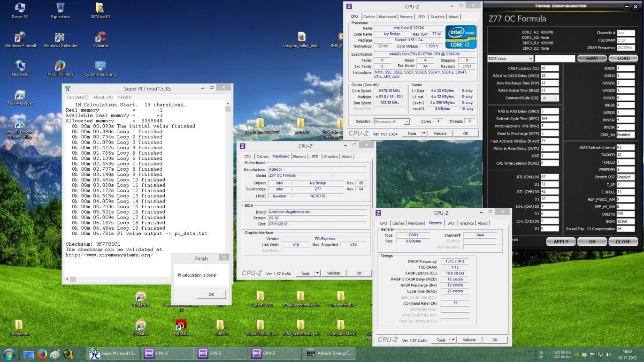The width and height of the screenshot is (644, 362).
Task: Launch the Windows Defender desktop shortcut
Action: pyautogui.click(x=60, y=39)
